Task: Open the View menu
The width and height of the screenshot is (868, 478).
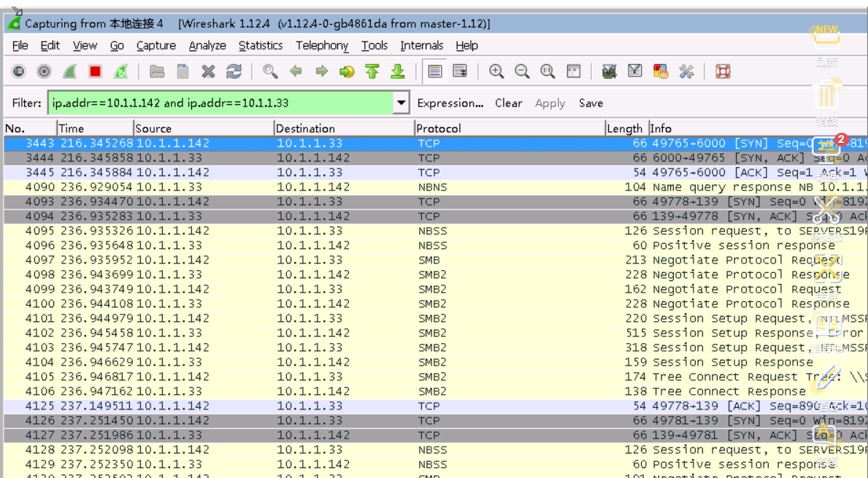Action: 85,45
